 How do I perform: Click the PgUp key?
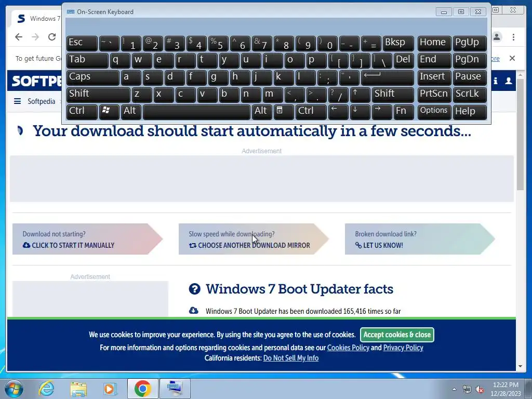pyautogui.click(x=470, y=43)
